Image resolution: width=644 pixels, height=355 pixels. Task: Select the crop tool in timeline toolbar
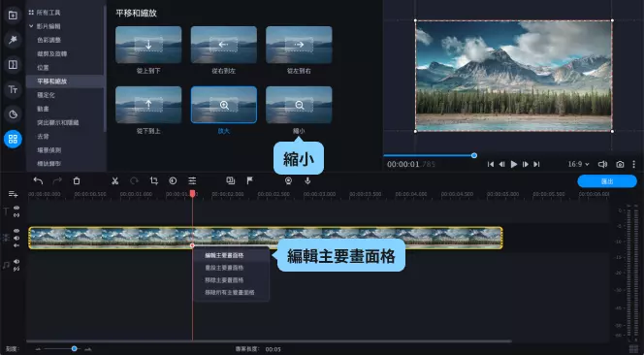[154, 180]
